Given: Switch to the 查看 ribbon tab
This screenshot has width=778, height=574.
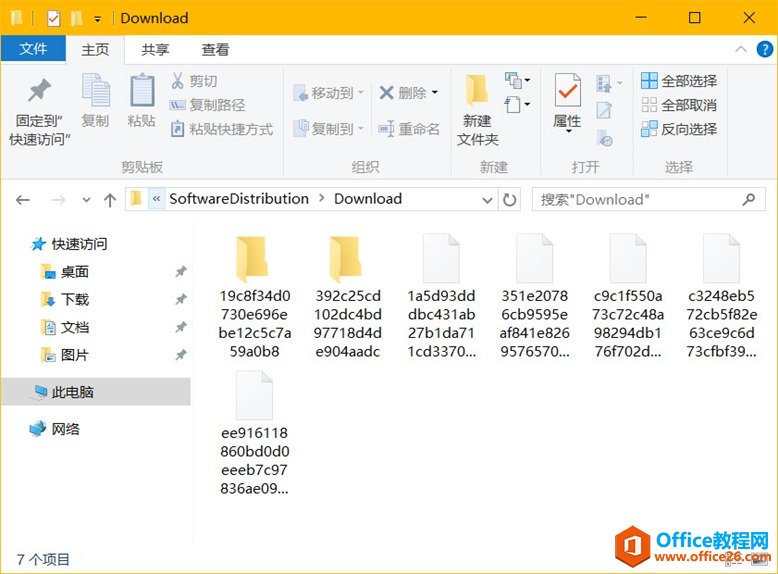Looking at the screenshot, I should pos(215,49).
